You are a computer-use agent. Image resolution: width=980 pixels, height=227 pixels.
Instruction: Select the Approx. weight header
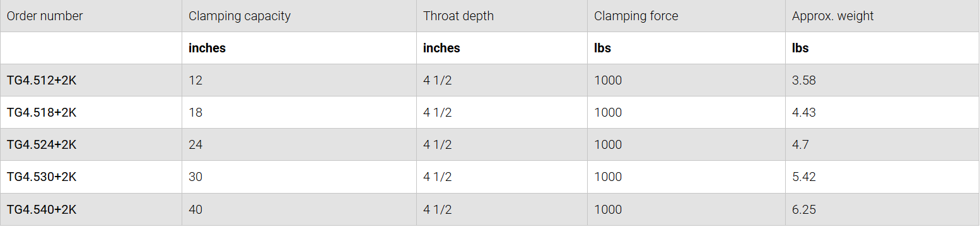pos(833,16)
